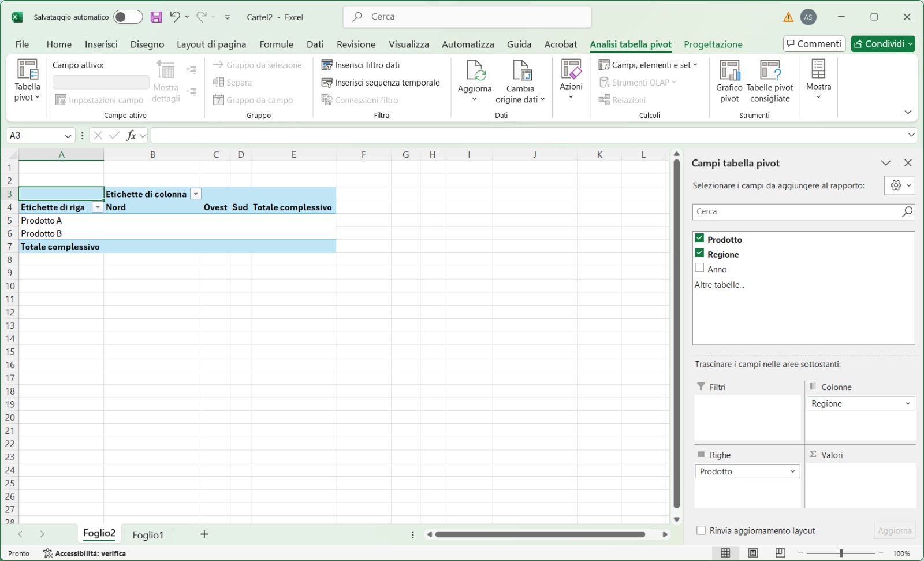Screen dimensions: 924x561
Task: Open the Grafico pivot tool
Action: point(729,71)
